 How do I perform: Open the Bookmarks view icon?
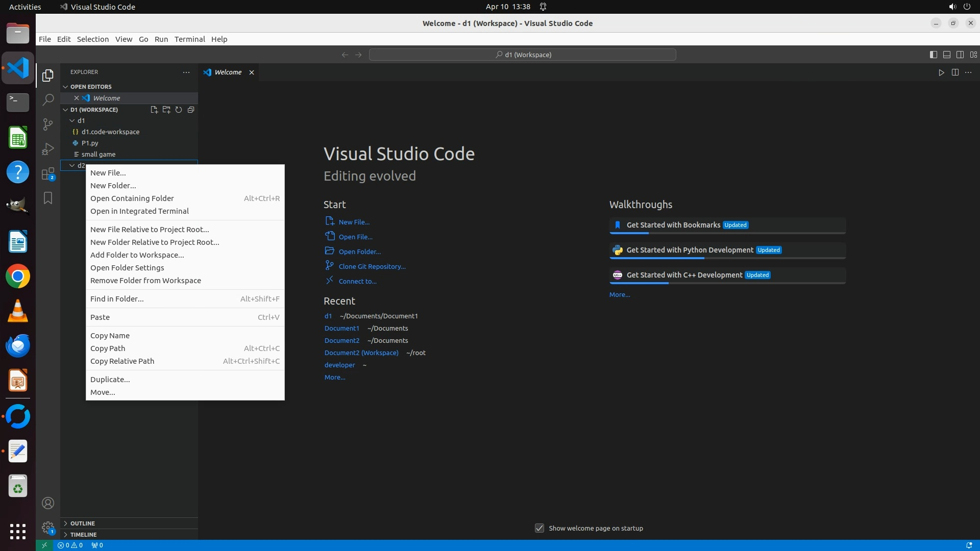[48, 198]
